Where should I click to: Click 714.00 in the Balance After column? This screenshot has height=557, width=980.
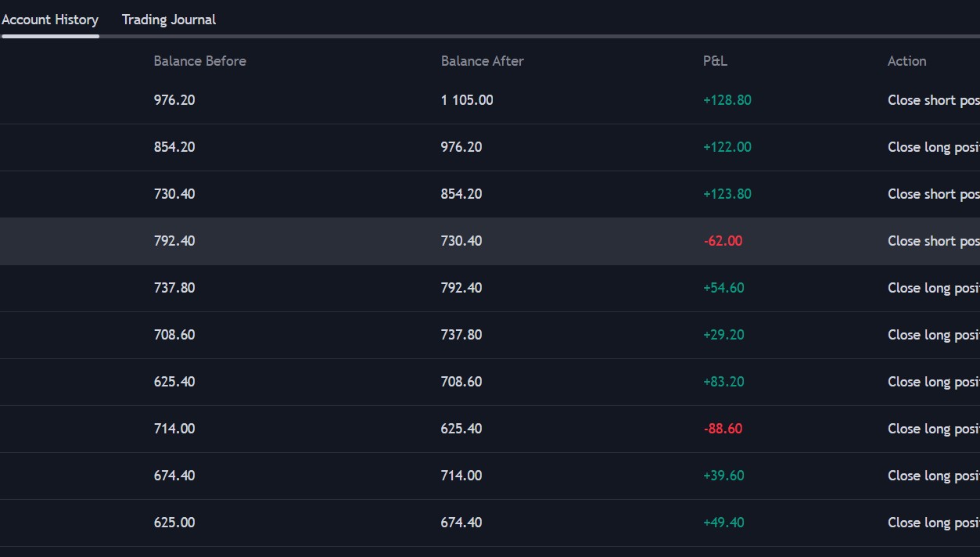pos(461,476)
